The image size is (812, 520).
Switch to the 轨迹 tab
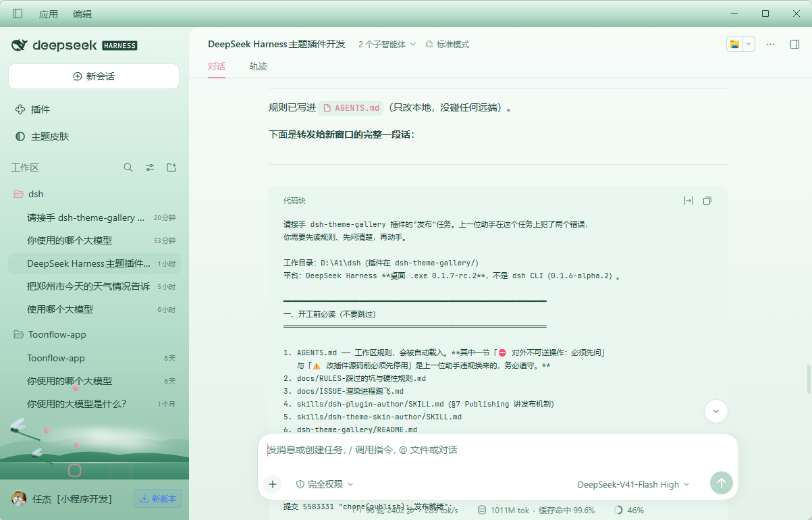click(x=259, y=66)
